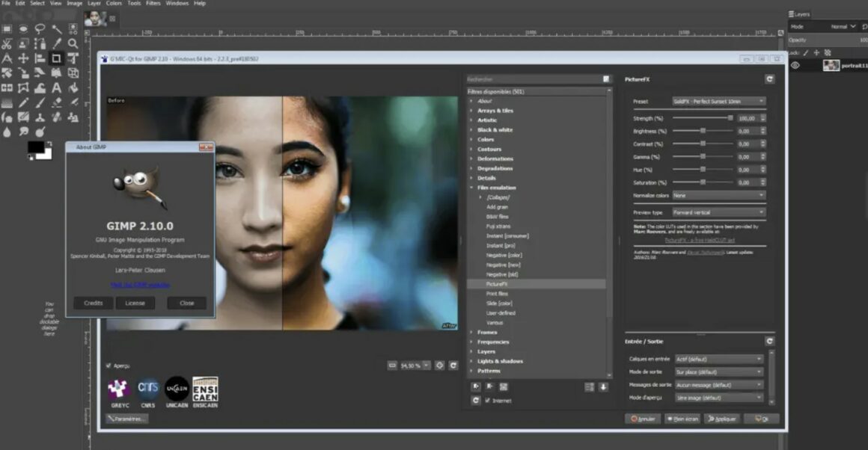Toggle lock alpha channel in the Layers panel
868x450 pixels.
828,53
